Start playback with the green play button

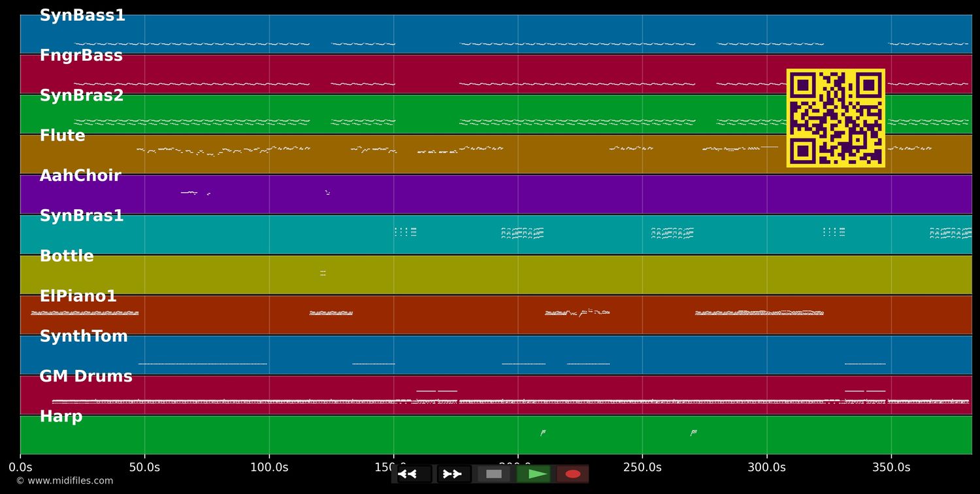(534, 474)
